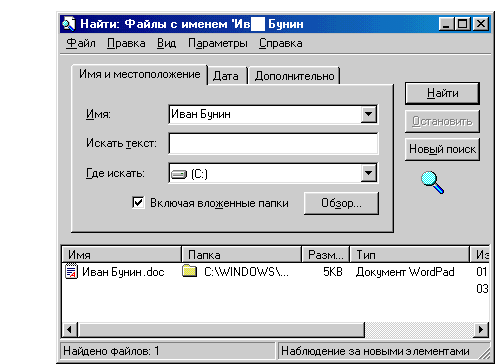Minimize the Find window
This screenshot has height=364, width=495.
(447, 24)
